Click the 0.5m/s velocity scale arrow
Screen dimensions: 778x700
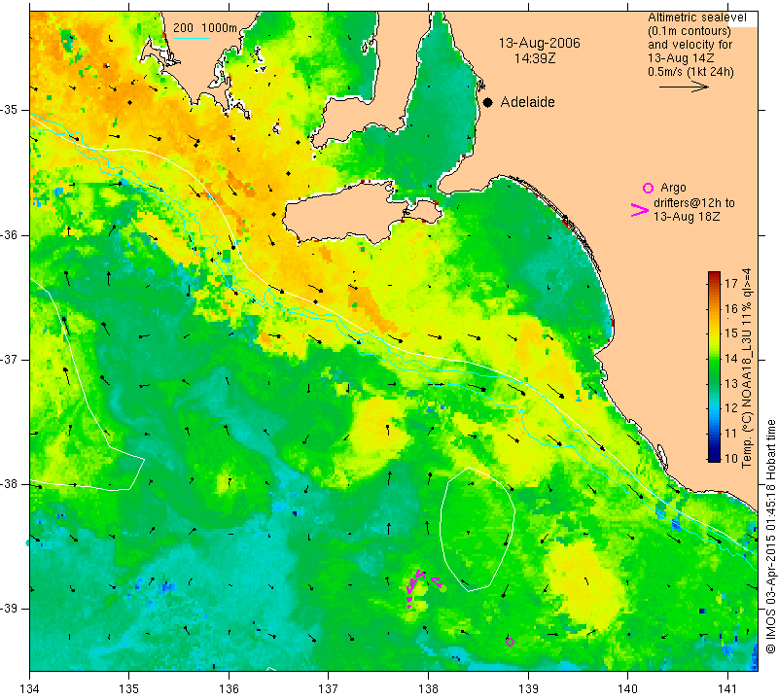pyautogui.click(x=684, y=87)
